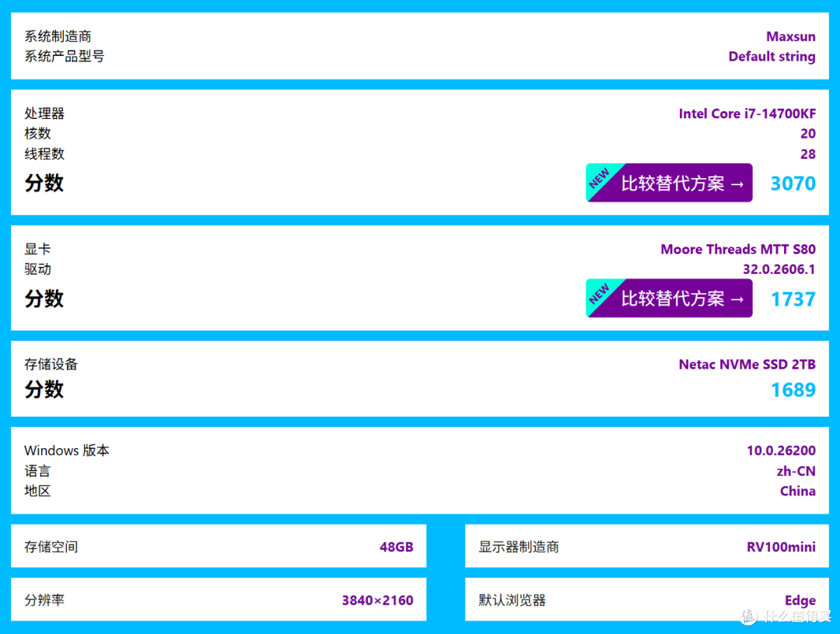Click the 系统制造商 label

[58, 37]
